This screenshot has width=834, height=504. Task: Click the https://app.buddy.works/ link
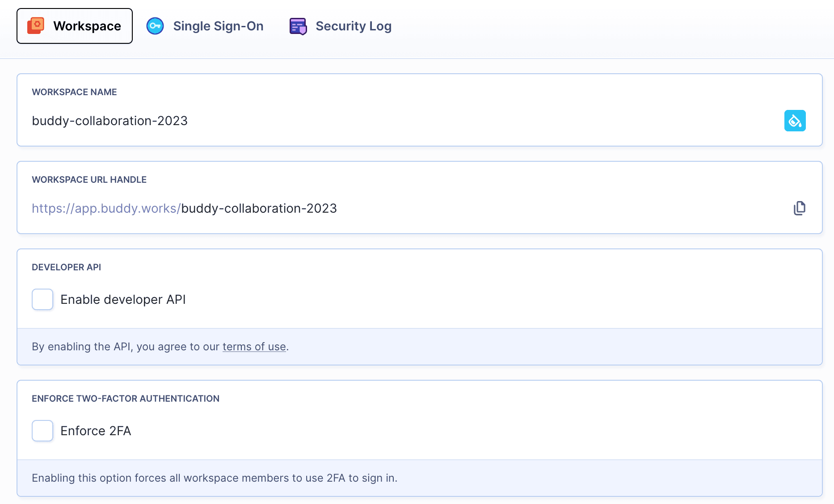[105, 208]
